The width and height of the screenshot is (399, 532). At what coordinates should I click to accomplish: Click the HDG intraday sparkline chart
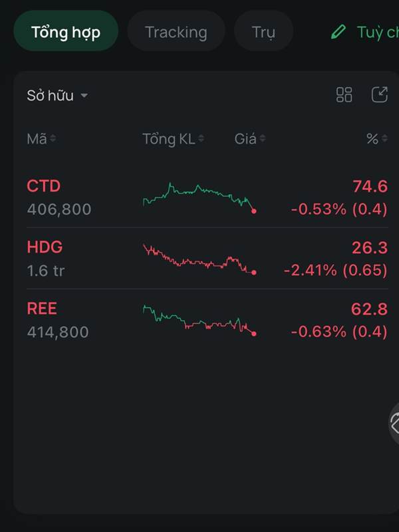tap(199, 259)
